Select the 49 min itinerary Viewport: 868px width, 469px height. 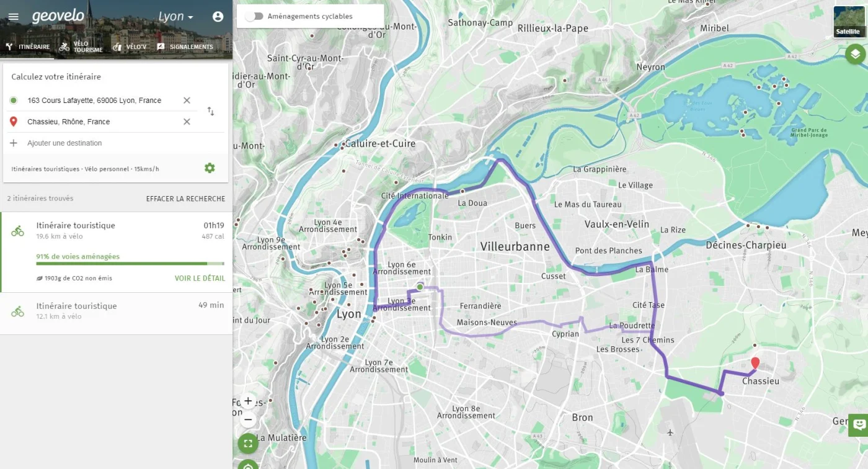coord(116,313)
